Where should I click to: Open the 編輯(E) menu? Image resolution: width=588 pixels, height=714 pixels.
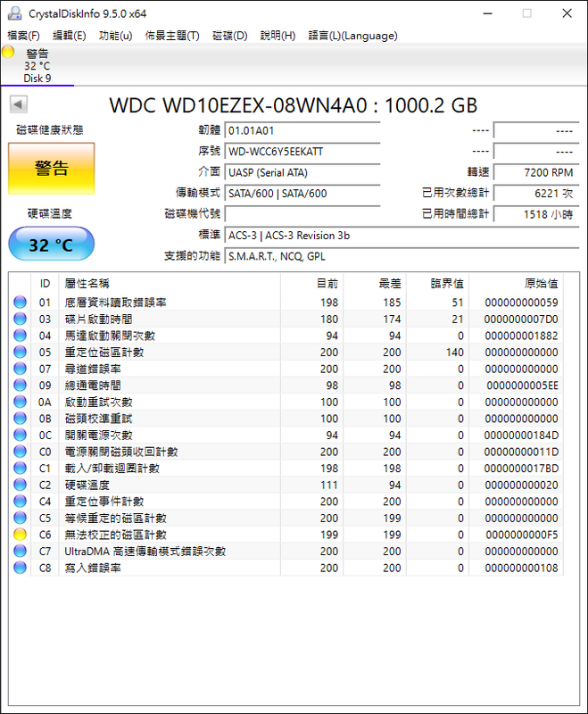[70, 36]
